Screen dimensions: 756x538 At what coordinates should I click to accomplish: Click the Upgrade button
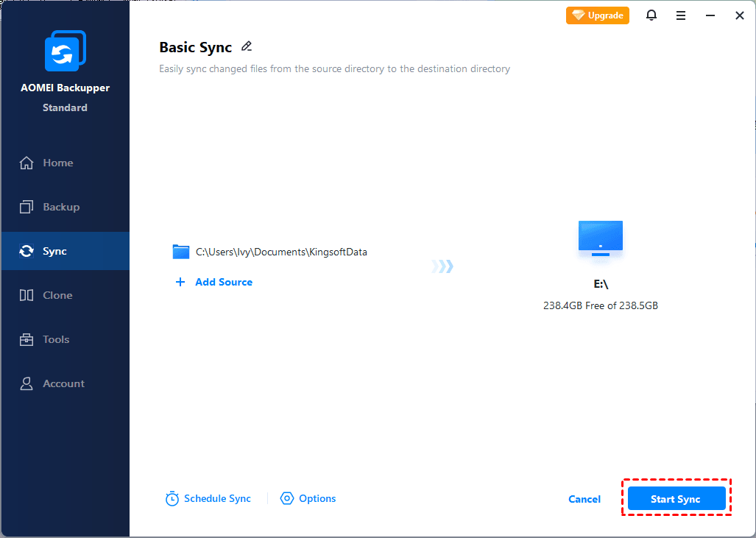(598, 15)
